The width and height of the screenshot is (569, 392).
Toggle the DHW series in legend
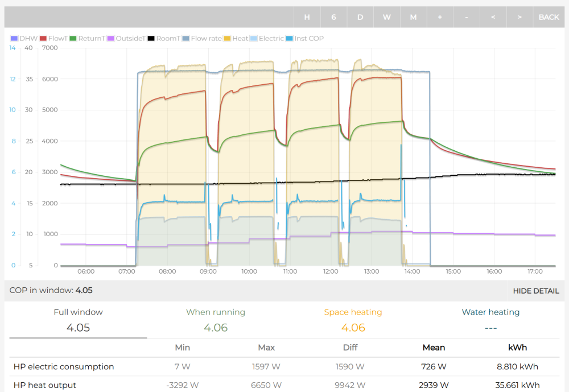[23, 39]
